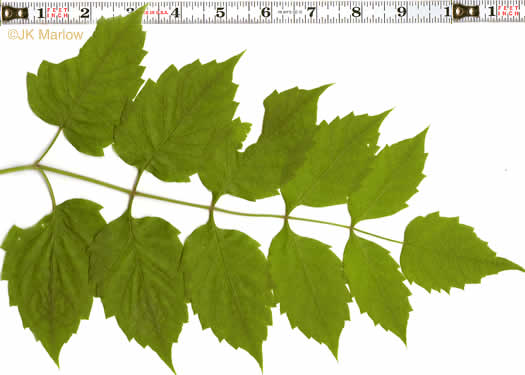Click the number 8 on the ruler
Viewport: 525px width, 375px height.
(x=356, y=12)
